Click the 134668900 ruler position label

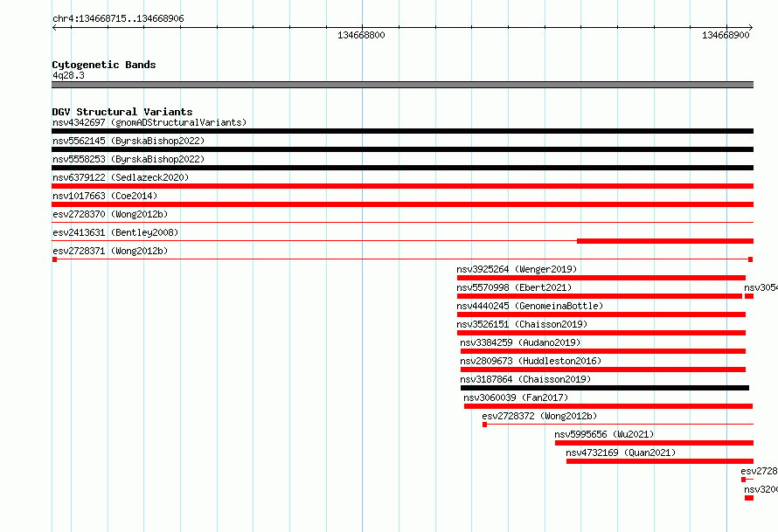click(x=726, y=35)
